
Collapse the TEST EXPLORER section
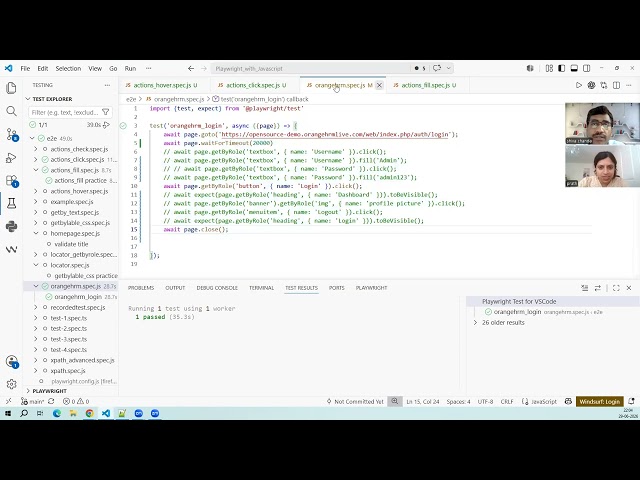pos(28,99)
